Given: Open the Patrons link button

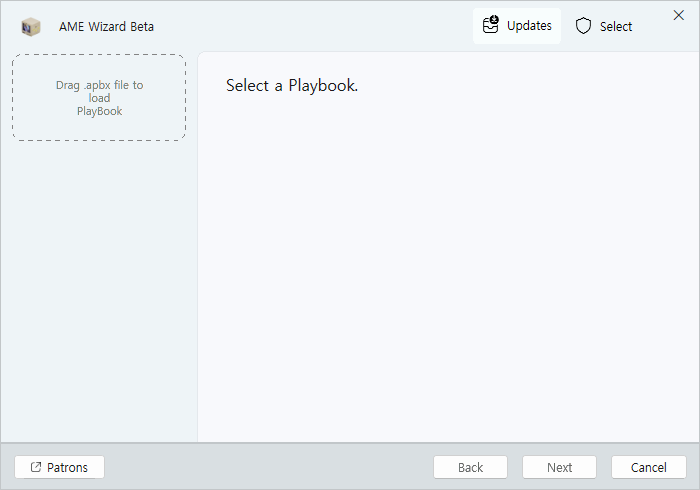Looking at the screenshot, I should (x=59, y=467).
